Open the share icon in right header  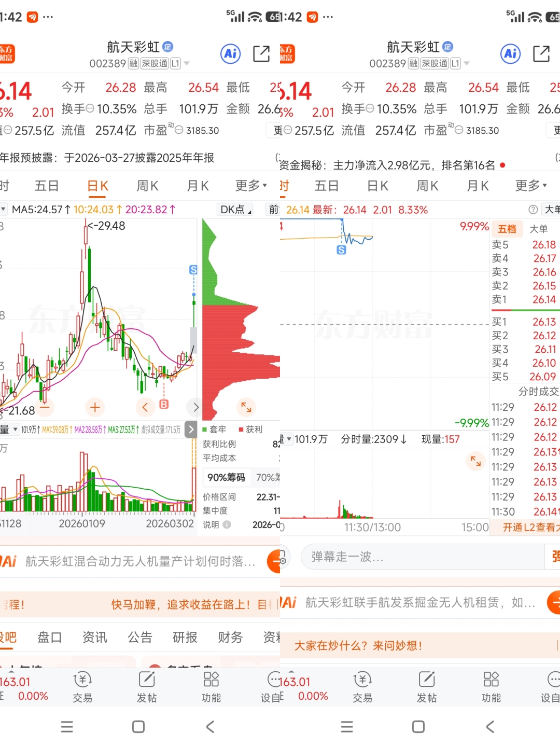pos(541,53)
